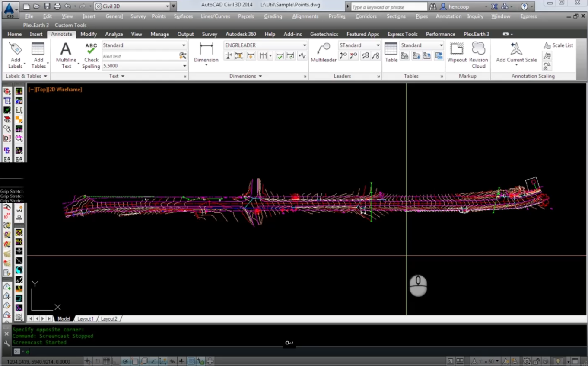Switch to the Home ribbon tab
The width and height of the screenshot is (588, 366).
[14, 34]
